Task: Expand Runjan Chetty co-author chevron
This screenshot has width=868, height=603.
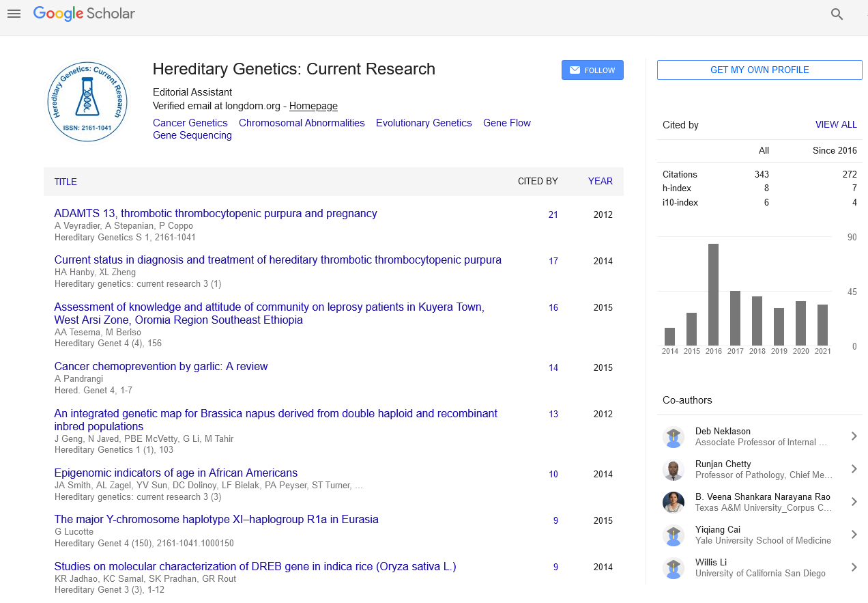Action: [x=854, y=469]
